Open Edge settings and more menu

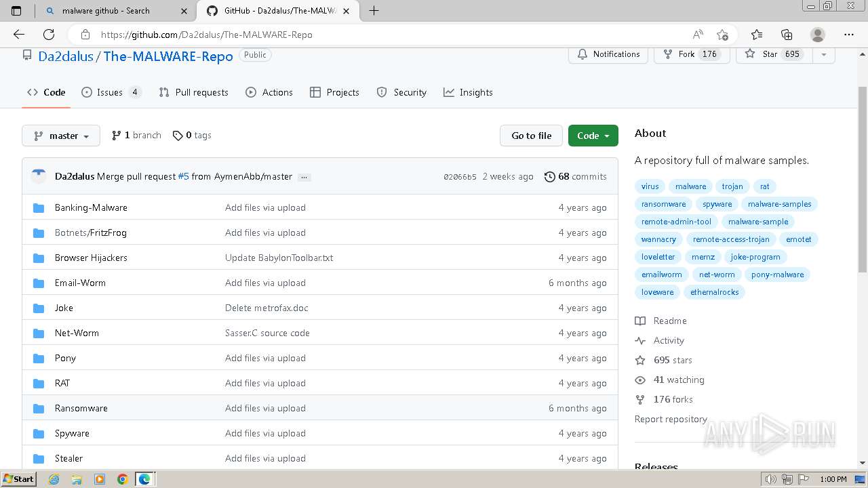849,35
